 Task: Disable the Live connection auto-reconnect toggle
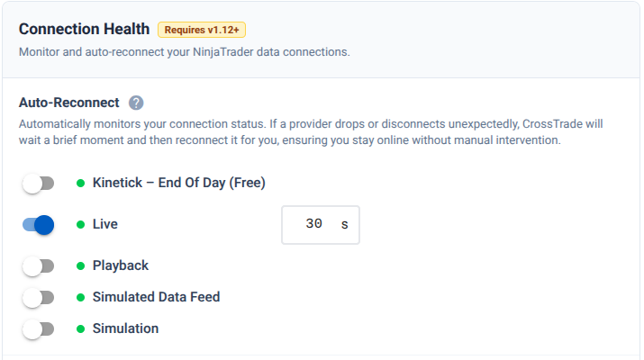(x=38, y=224)
